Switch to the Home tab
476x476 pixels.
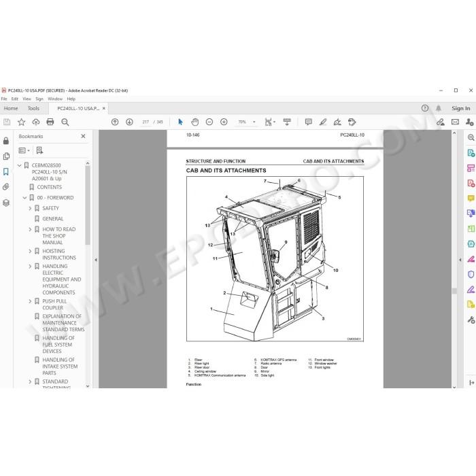coord(11,108)
